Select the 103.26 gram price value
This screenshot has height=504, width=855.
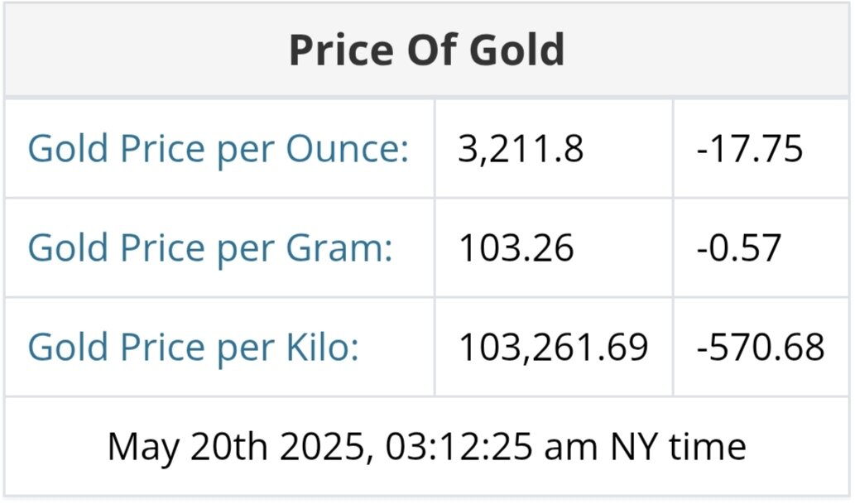[516, 248]
